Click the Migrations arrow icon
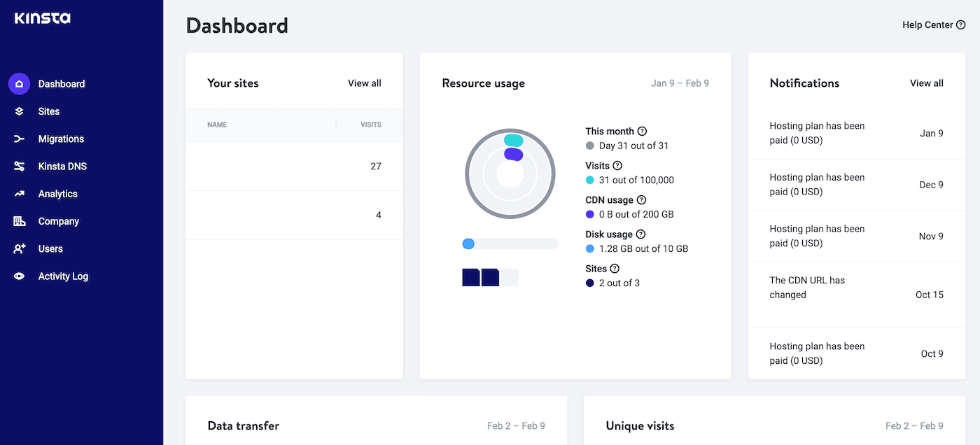This screenshot has height=445, width=980. pyautogui.click(x=19, y=139)
